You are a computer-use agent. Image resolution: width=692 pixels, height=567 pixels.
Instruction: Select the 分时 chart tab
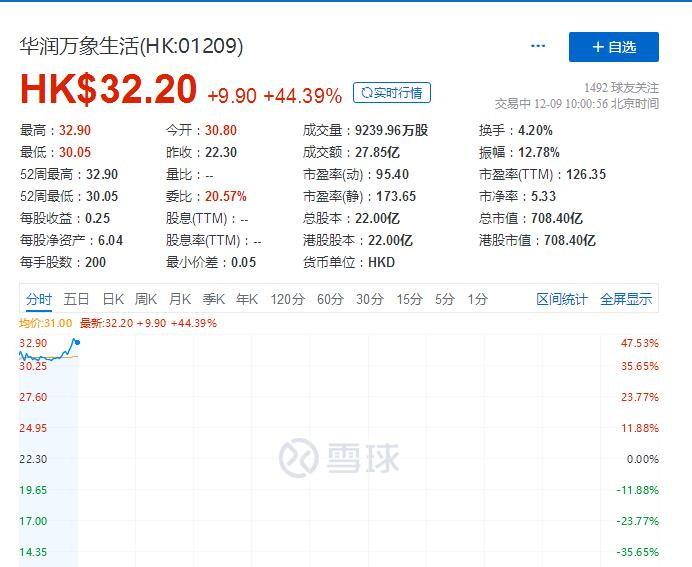tap(39, 299)
